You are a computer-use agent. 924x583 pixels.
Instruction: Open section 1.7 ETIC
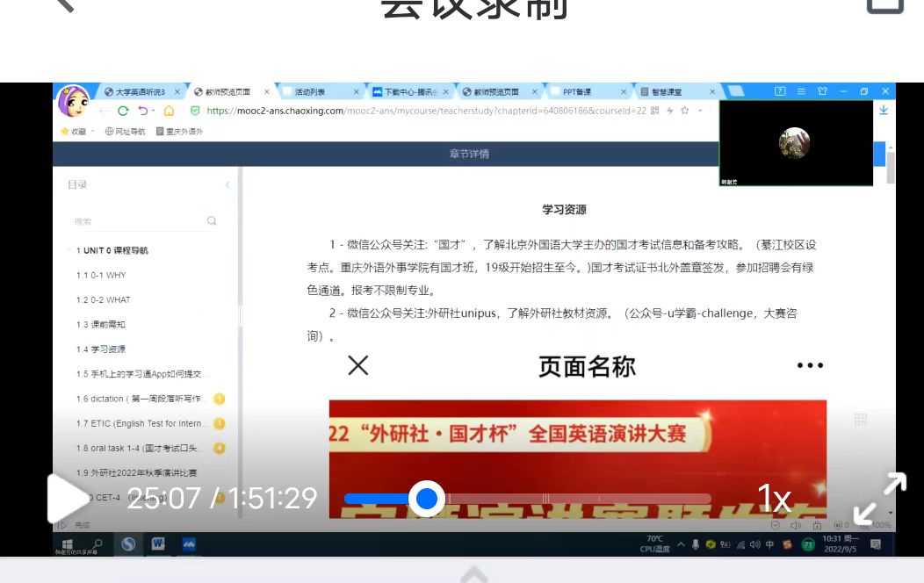(142, 423)
